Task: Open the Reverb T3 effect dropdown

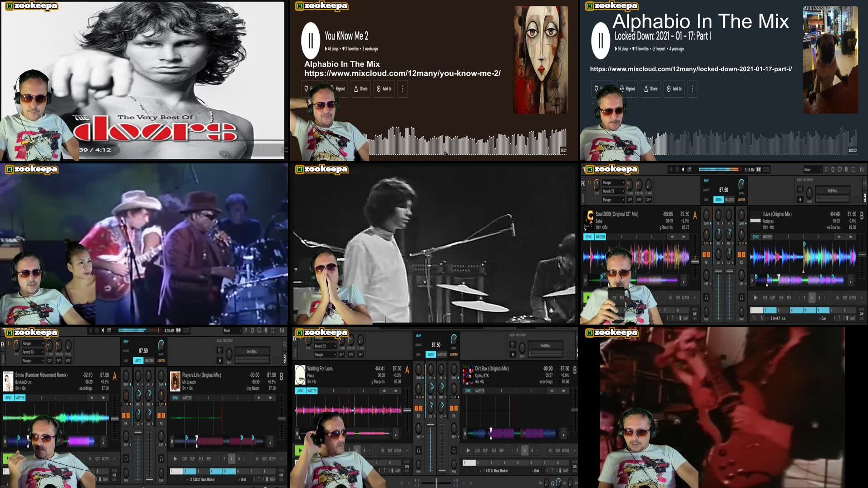Action: point(613,191)
